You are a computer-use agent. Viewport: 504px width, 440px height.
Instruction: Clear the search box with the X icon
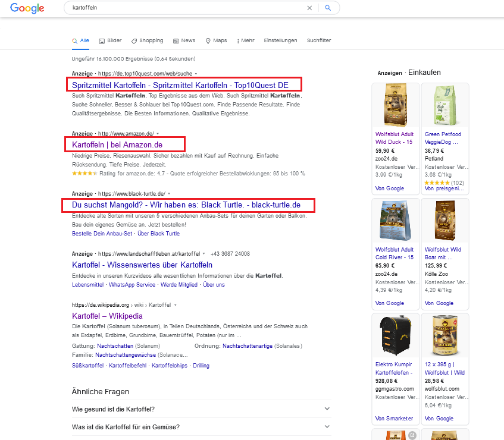click(x=309, y=8)
